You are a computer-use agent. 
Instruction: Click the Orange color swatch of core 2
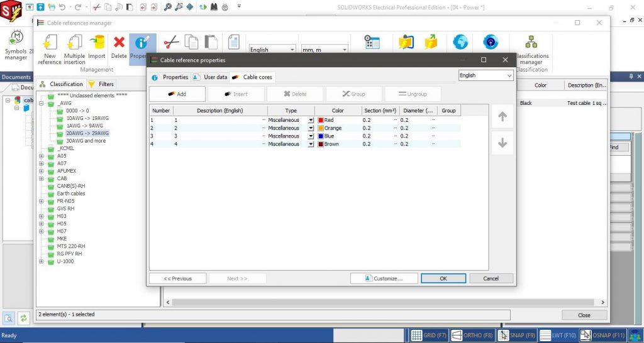click(321, 128)
